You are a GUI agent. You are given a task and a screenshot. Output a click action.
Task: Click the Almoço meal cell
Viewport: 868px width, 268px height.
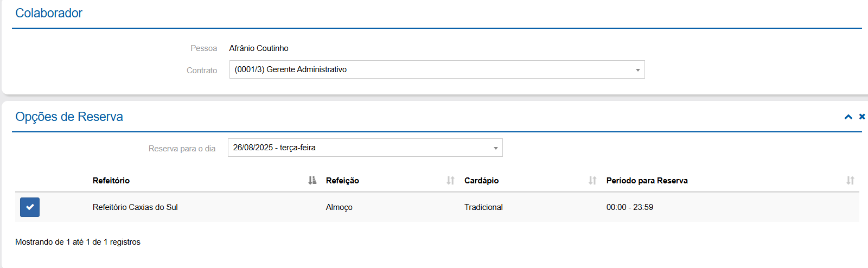[x=339, y=207]
